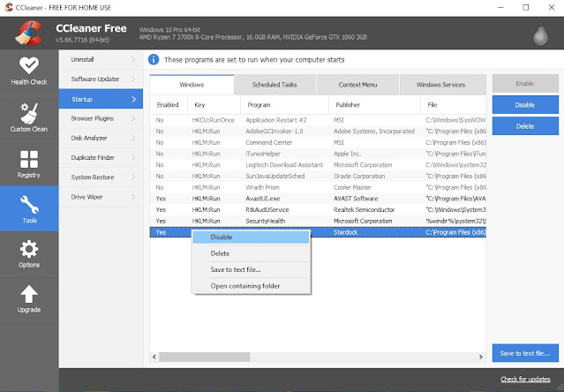Switch to the Scheduled Tasks tab

point(274,85)
